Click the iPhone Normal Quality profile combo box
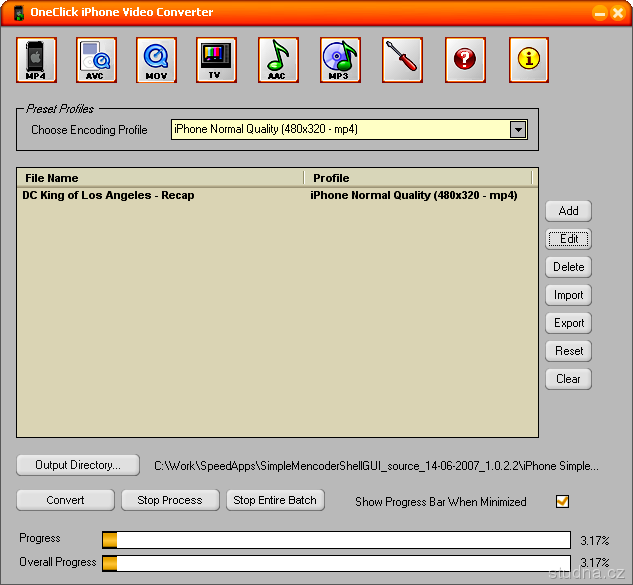 [x=349, y=130]
